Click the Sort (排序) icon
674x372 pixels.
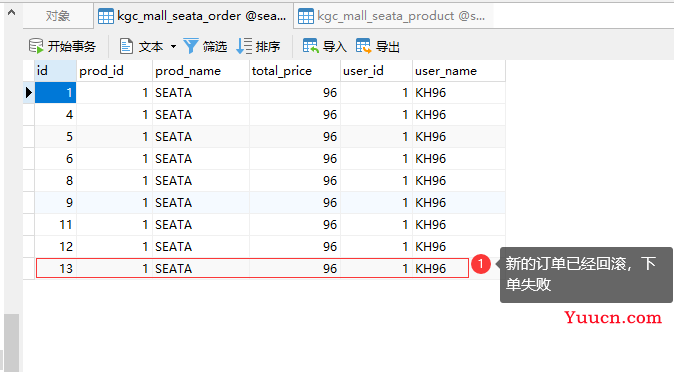tap(244, 46)
